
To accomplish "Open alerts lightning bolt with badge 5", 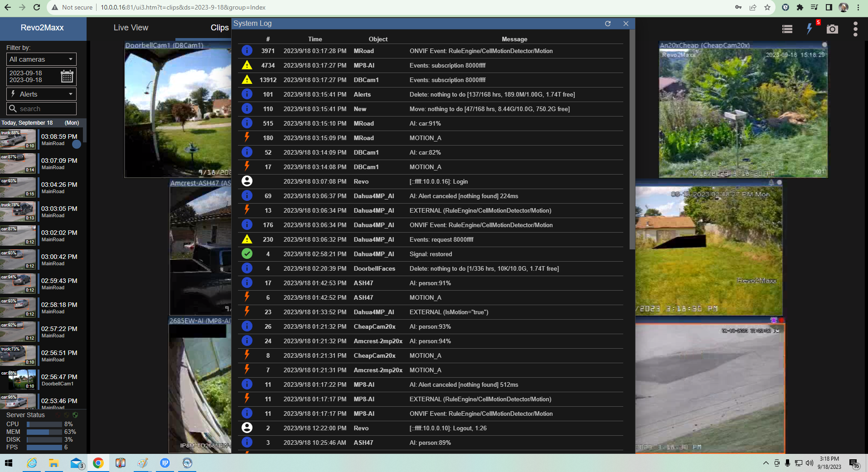I will (x=810, y=29).
